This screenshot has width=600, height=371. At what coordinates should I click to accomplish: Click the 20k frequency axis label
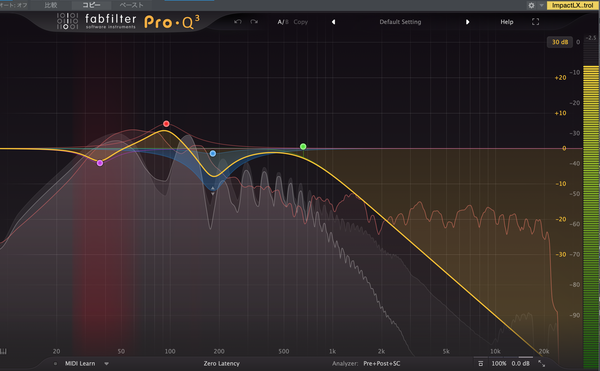(x=543, y=351)
